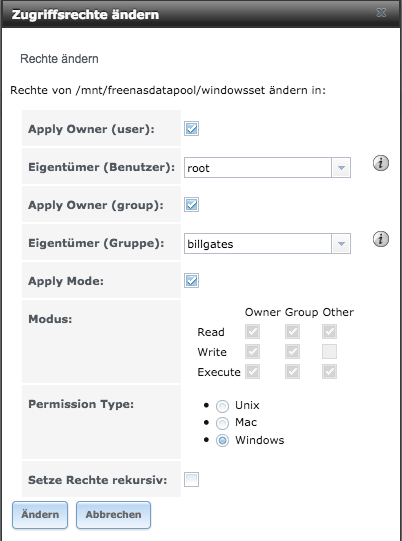Image resolution: width=402 pixels, height=541 pixels.
Task: Select Unix permission type
Action: click(x=222, y=406)
